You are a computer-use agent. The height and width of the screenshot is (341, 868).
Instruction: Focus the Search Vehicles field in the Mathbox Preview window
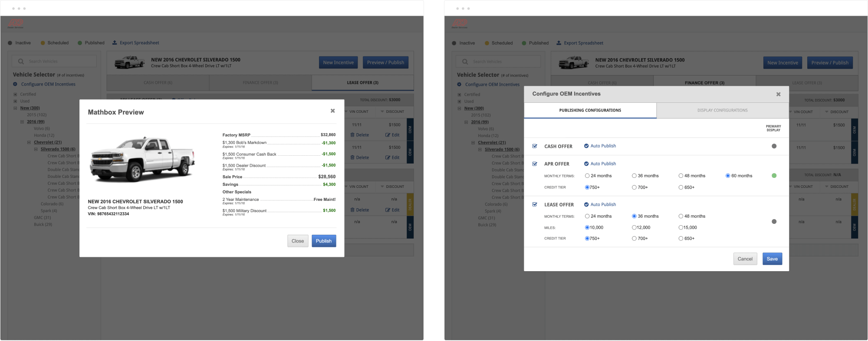tap(54, 61)
